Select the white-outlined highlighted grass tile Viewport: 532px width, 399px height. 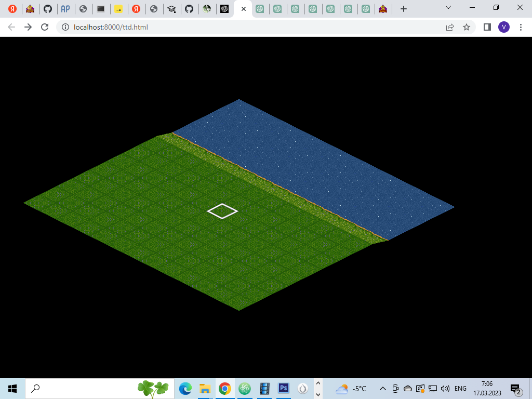tap(222, 211)
